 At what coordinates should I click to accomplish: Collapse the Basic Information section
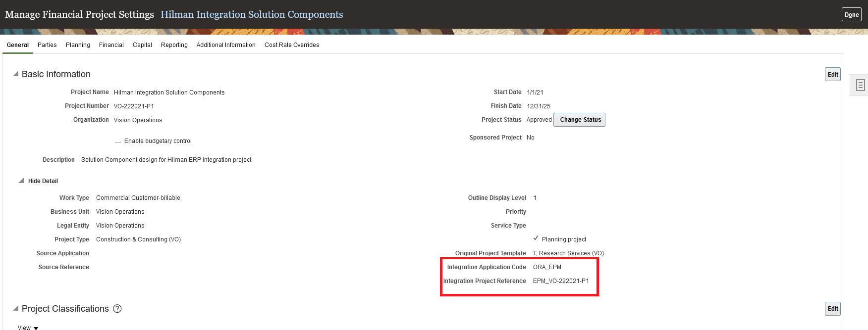pos(16,74)
